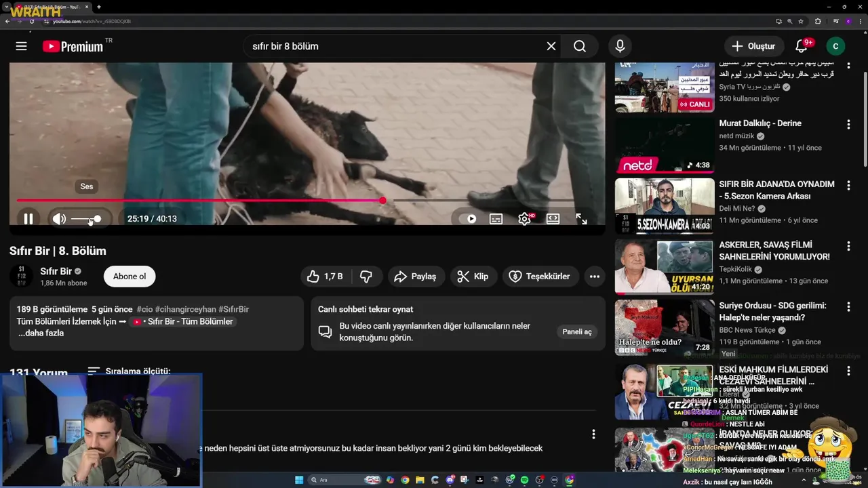Toggle the autoplay switch
Viewport: 868px width, 488px height.
pos(467,219)
